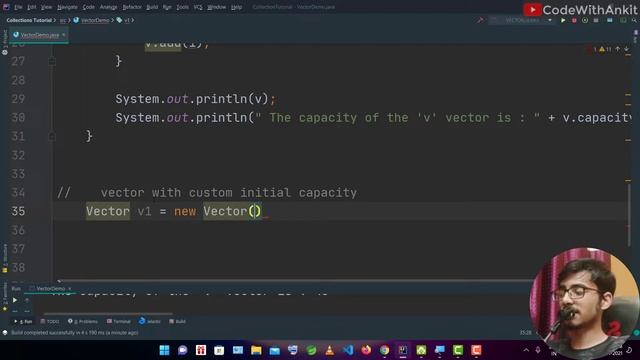This screenshot has width=640, height=360.
Task: Click line 29 System.out.println(v) code
Action: [x=196, y=99]
